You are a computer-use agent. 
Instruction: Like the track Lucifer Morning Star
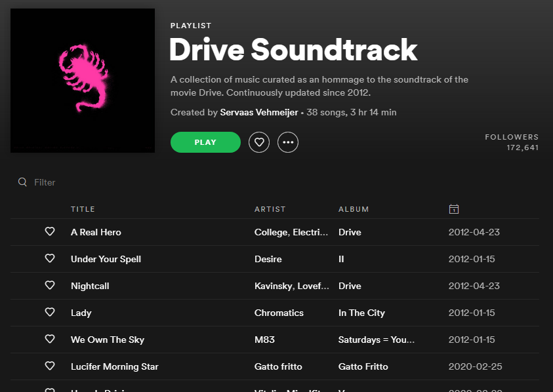[50, 366]
